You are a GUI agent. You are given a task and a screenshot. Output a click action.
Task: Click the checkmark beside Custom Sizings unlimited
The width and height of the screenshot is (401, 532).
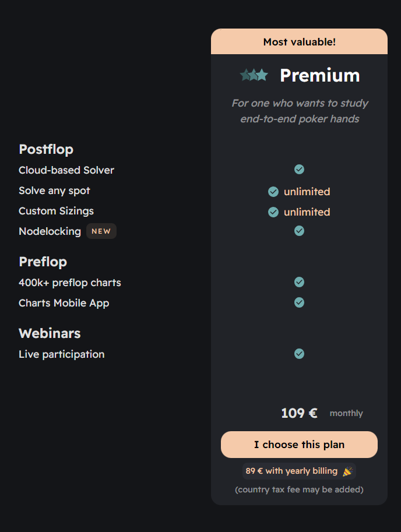273,212
